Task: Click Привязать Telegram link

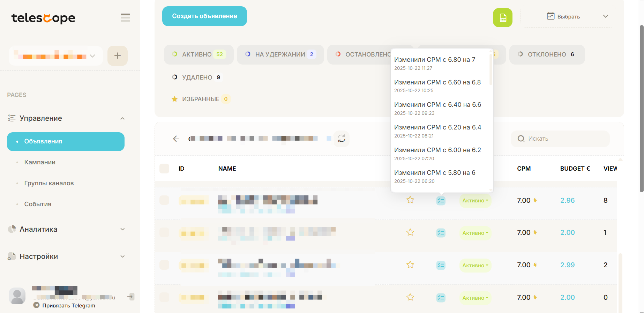Action: pos(68,306)
